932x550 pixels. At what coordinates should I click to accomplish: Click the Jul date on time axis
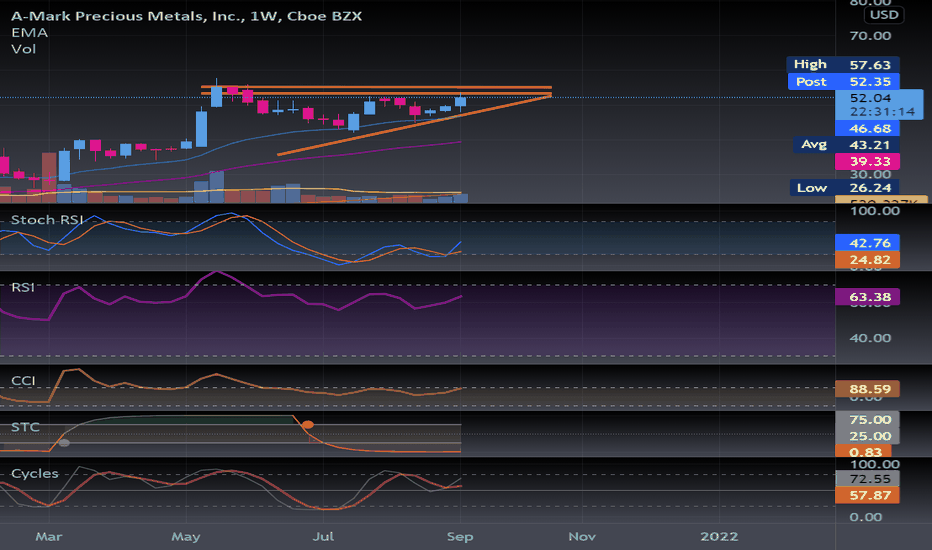coord(323,537)
